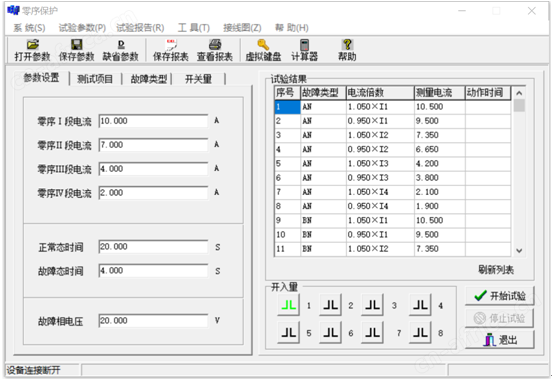This screenshot has height=384, width=552.
Task: Toggle binary input 5 pulse indicator
Action: point(288,333)
